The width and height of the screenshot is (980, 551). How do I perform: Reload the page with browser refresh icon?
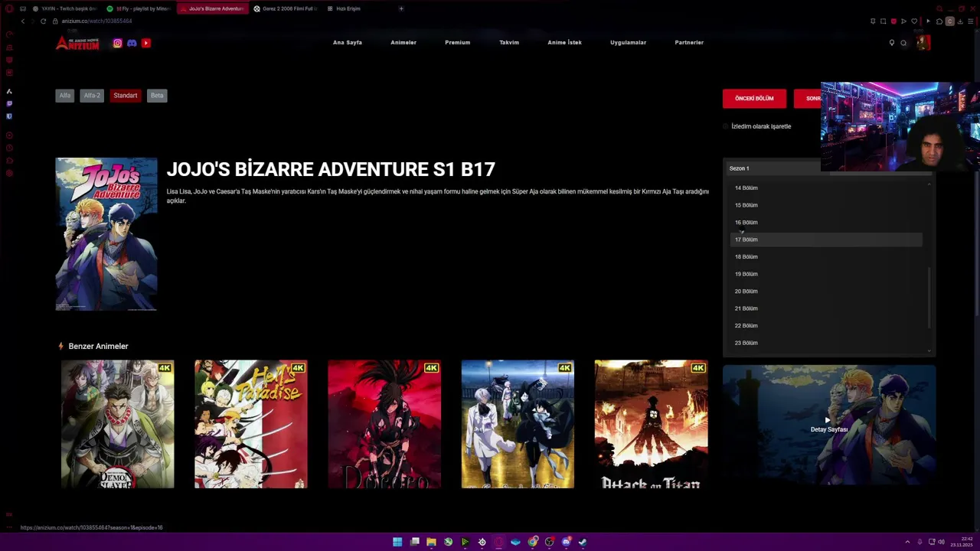43,21
